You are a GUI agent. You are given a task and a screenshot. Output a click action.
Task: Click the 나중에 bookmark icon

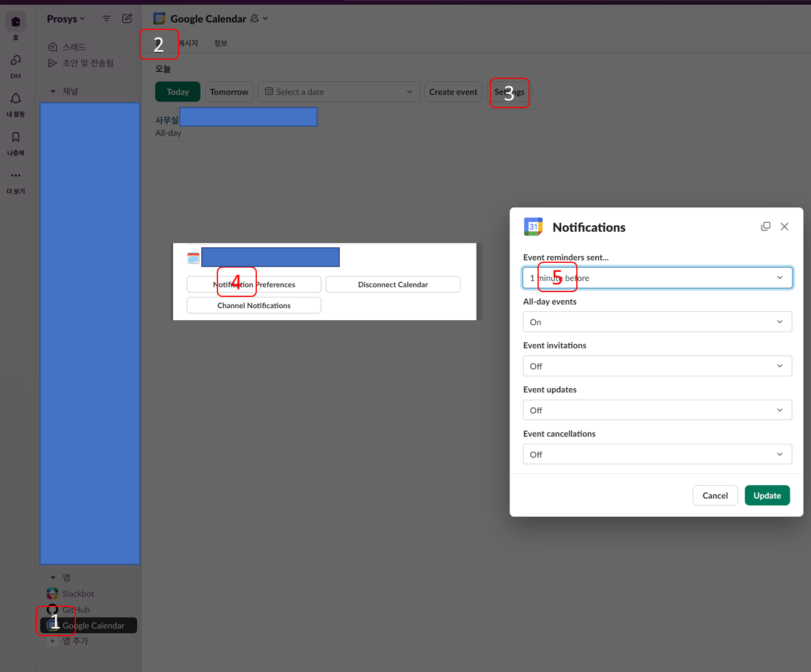point(15,137)
